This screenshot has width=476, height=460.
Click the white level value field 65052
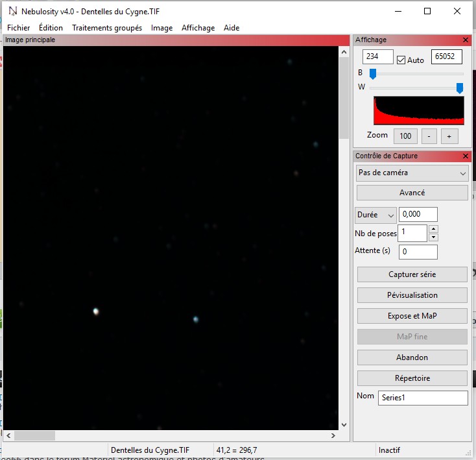447,56
